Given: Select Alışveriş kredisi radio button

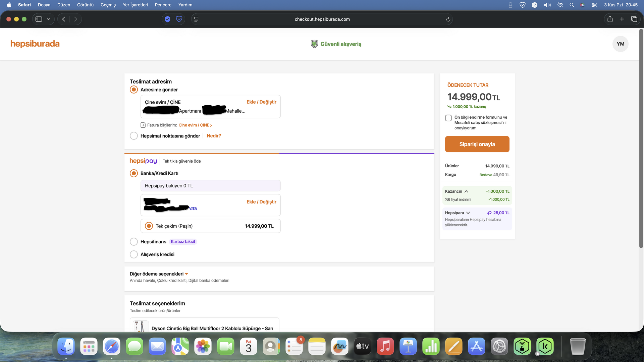Looking at the screenshot, I should pos(134,254).
